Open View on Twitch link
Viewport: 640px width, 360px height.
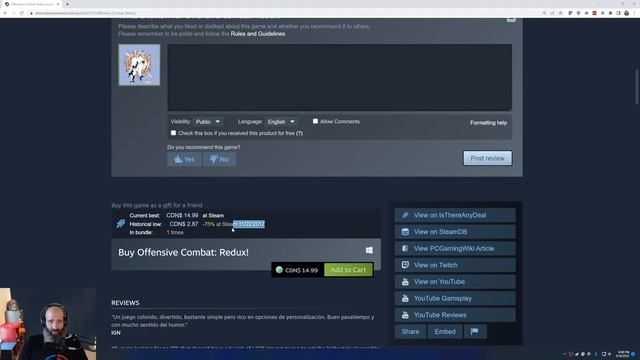[x=455, y=265]
